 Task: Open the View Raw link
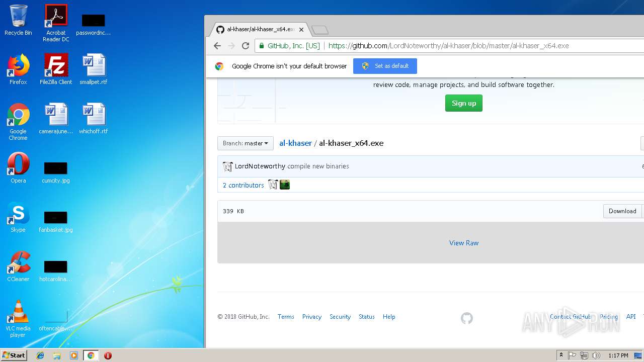[464, 243]
